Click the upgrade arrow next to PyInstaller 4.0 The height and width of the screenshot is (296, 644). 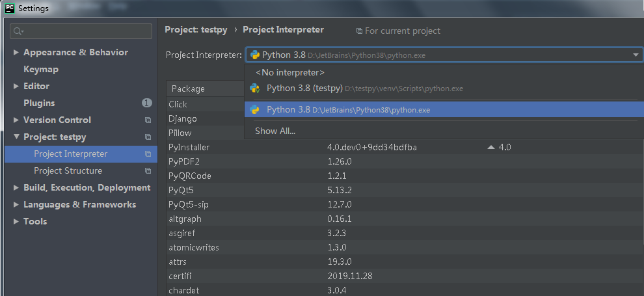(492, 148)
